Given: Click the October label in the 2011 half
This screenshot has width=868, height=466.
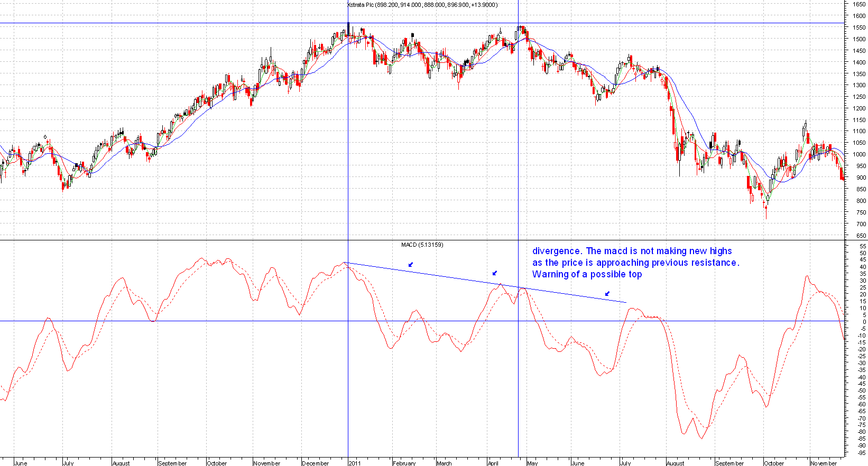Looking at the screenshot, I should point(774,463).
